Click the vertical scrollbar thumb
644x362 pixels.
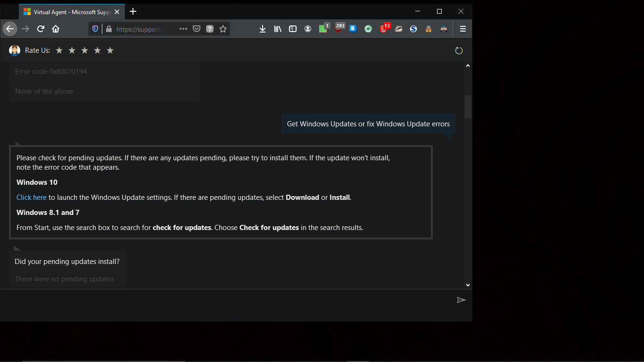tap(468, 107)
